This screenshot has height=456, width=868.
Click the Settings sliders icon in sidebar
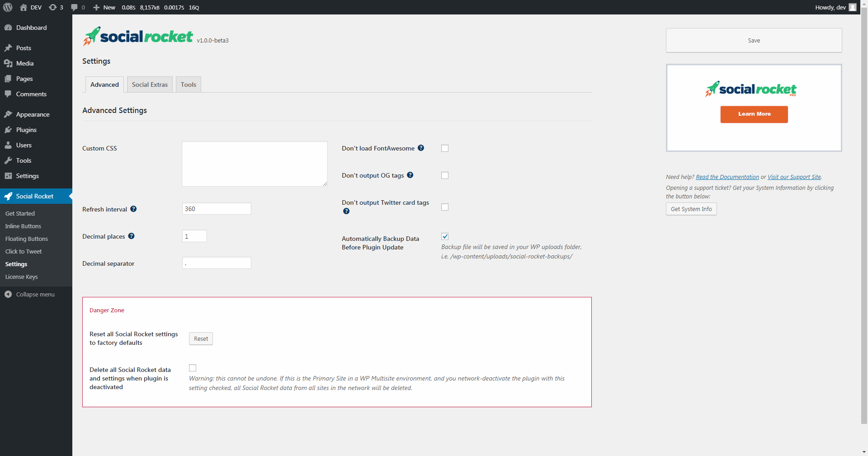8,176
